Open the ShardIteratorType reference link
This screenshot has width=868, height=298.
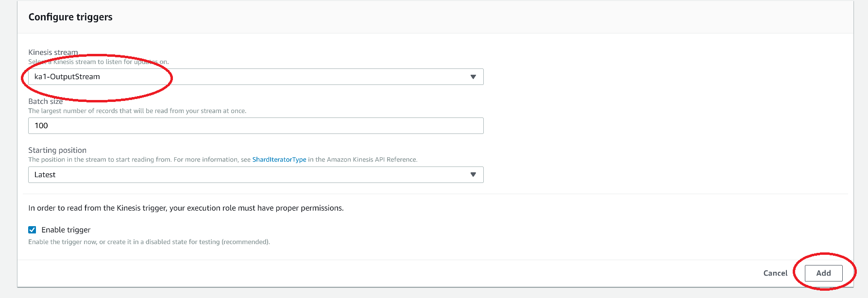pos(279,160)
